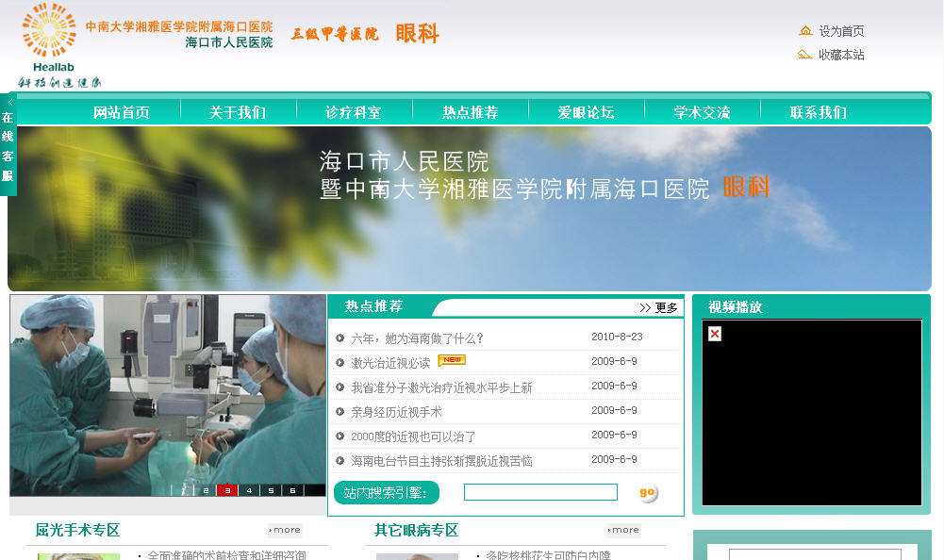Open article 六年，她为海南做了什么？
The image size is (944, 560).
pos(417,338)
